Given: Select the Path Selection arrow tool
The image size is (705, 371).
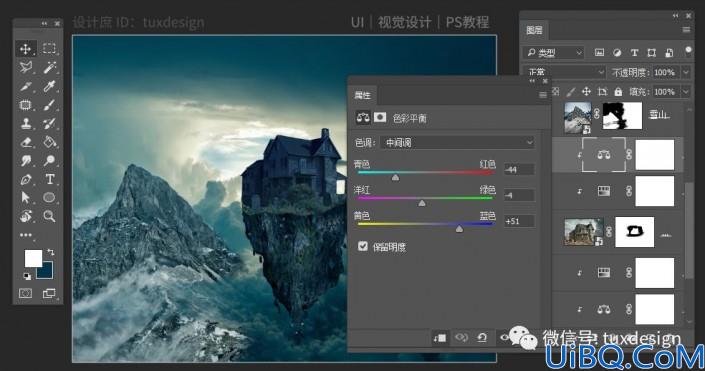Looking at the screenshot, I should point(26,197).
